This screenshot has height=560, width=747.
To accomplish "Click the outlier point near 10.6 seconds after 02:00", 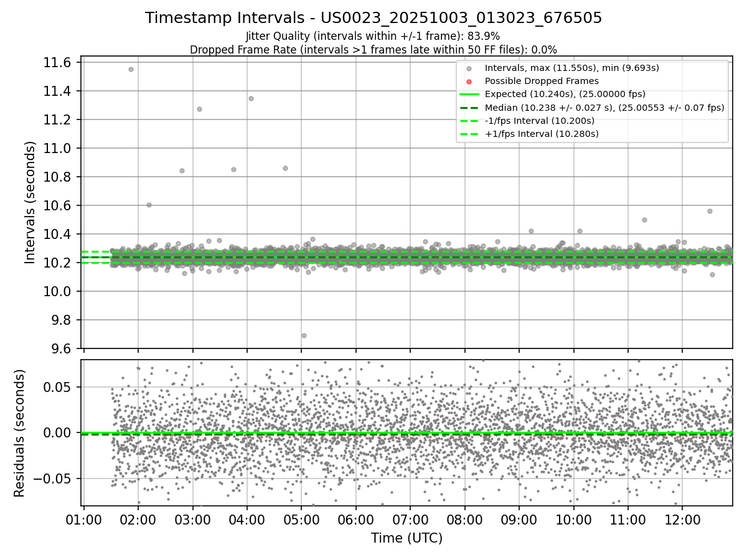I will coord(149,205).
